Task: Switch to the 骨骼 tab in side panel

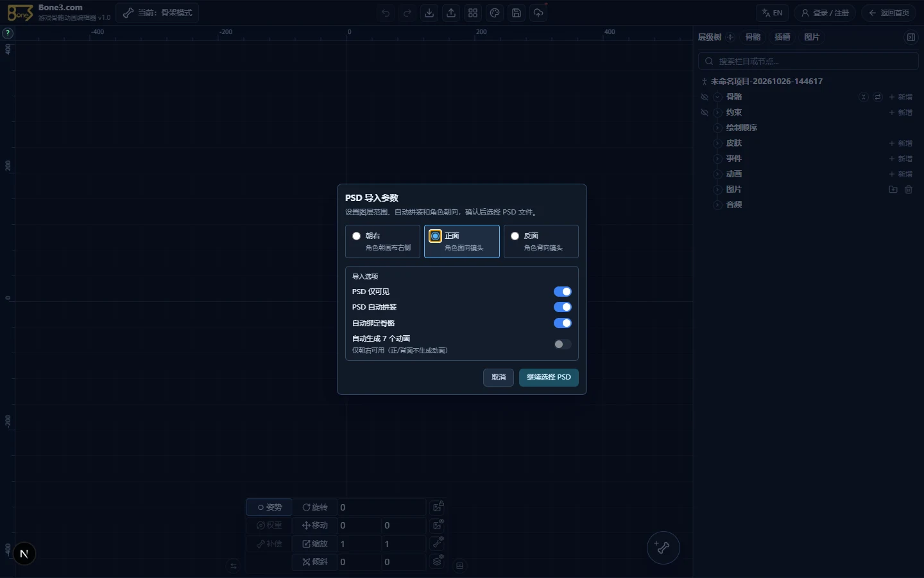Action: 753,37
